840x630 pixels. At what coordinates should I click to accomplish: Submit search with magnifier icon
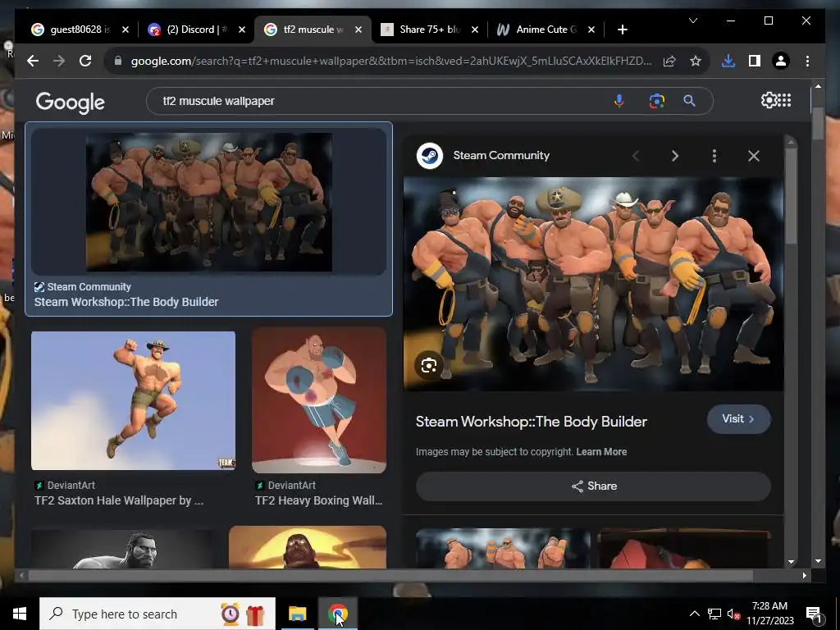pyautogui.click(x=689, y=101)
